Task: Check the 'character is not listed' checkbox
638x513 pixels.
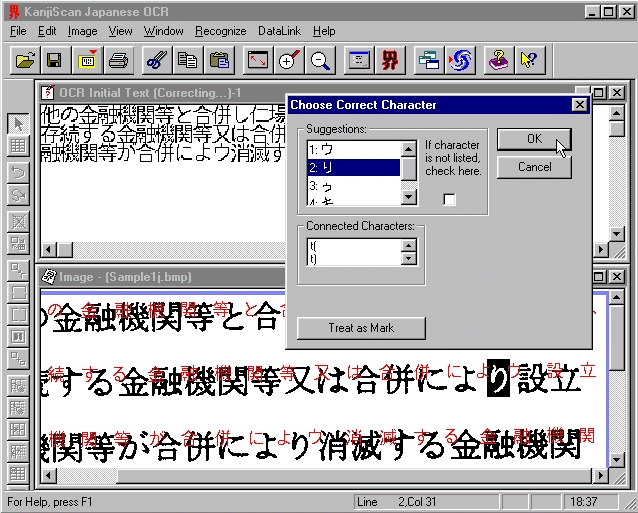Action: (449, 200)
